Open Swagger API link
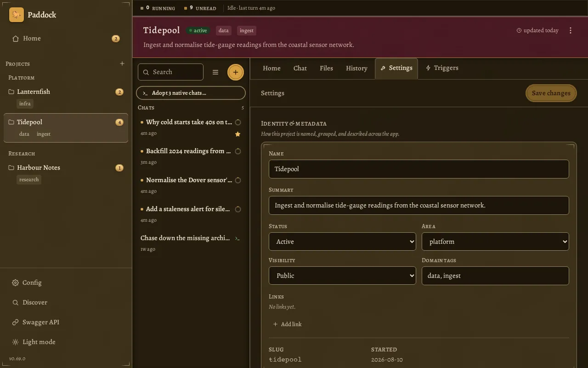Screen dimensions: 588x368 pyautogui.click(x=66, y=322)
